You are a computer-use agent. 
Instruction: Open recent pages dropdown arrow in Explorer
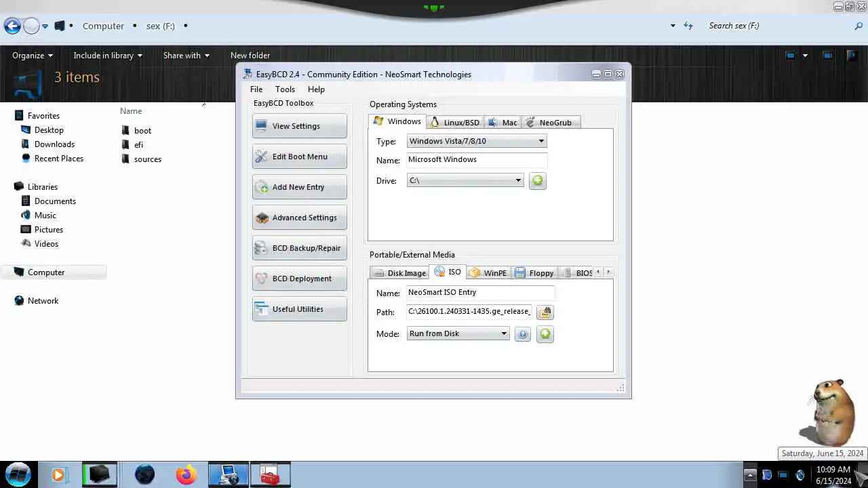45,26
